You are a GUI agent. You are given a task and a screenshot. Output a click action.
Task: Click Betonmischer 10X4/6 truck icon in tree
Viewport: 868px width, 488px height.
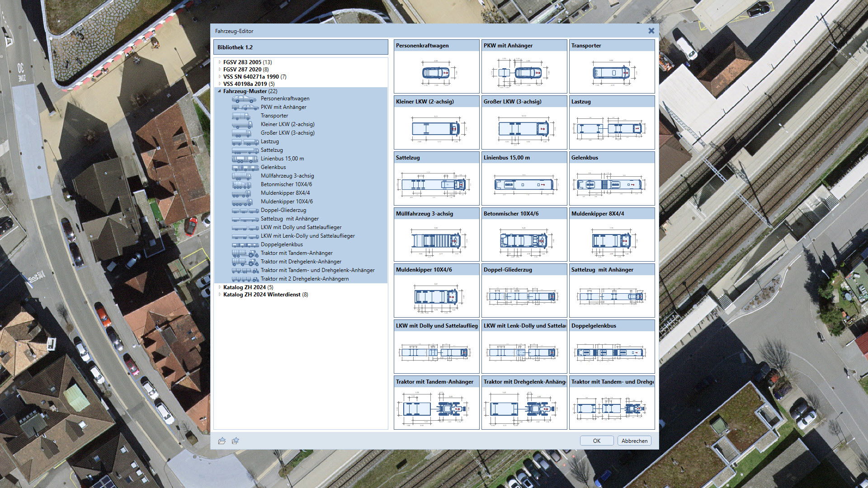coord(242,184)
